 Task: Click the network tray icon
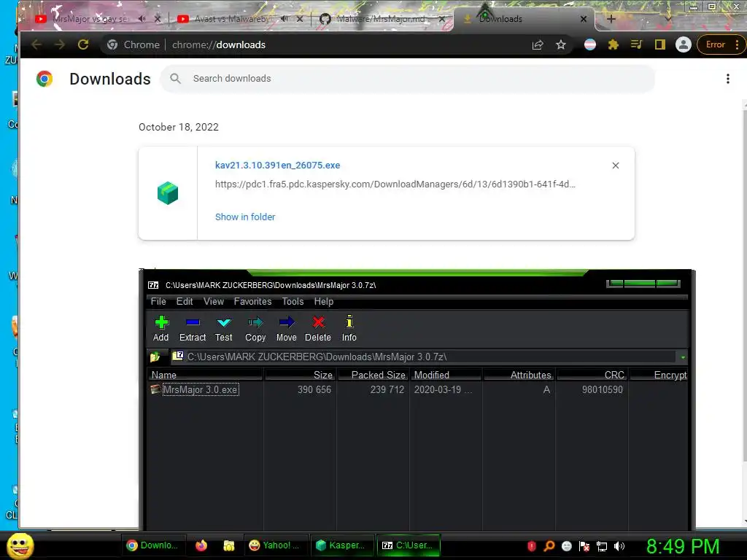click(602, 546)
